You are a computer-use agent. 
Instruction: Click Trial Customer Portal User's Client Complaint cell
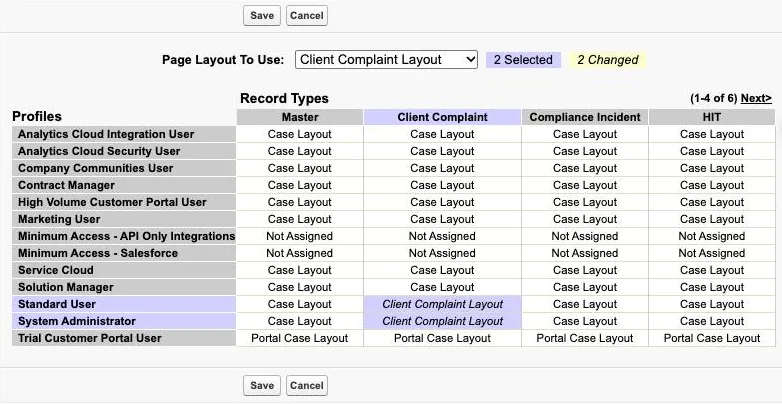(x=442, y=338)
